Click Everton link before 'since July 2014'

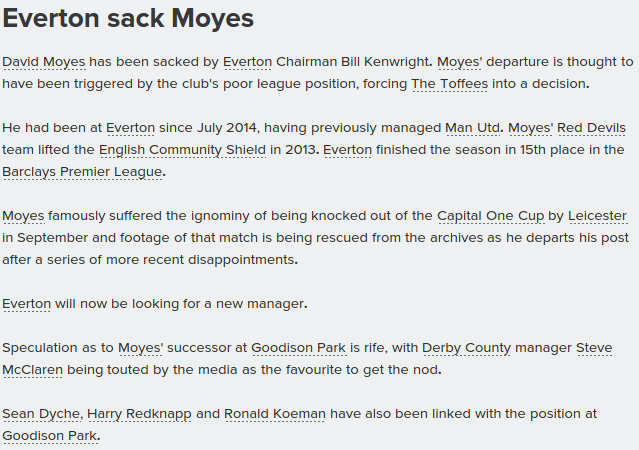(130, 128)
